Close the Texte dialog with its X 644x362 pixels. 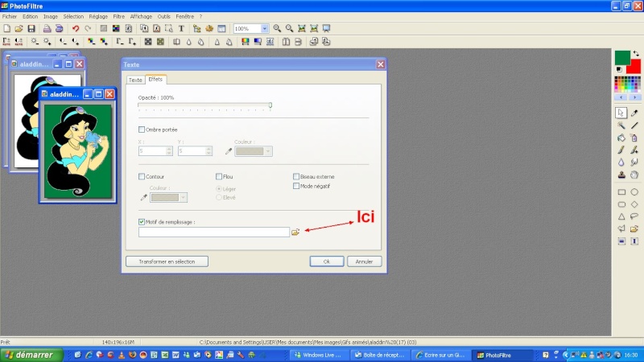click(x=380, y=64)
